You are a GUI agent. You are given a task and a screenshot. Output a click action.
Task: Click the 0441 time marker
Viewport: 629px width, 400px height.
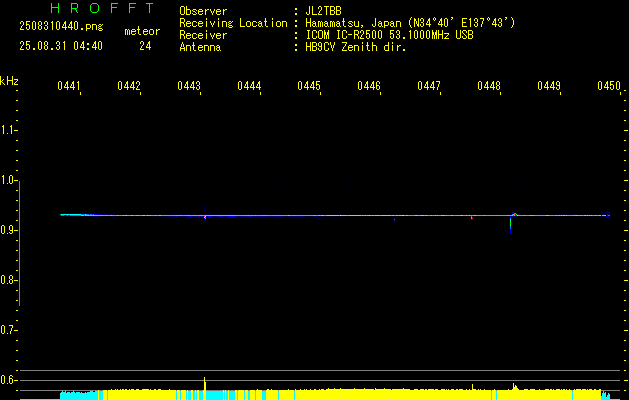(x=69, y=86)
